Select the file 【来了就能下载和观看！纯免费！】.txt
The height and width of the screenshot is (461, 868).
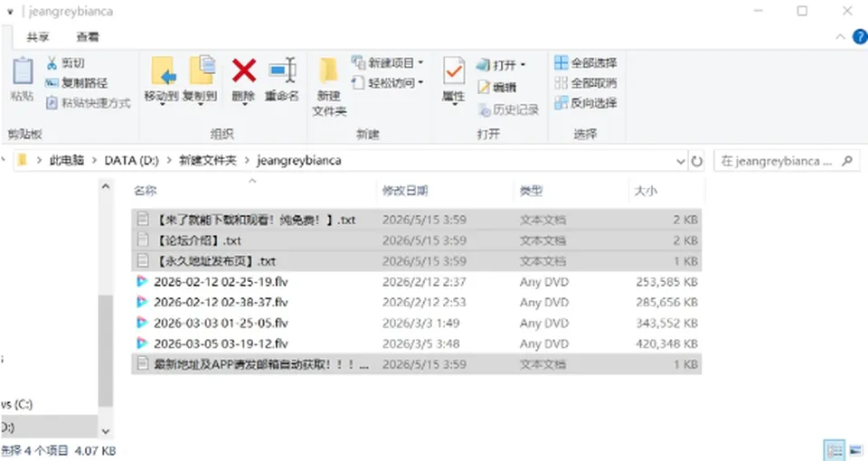[416, 220]
